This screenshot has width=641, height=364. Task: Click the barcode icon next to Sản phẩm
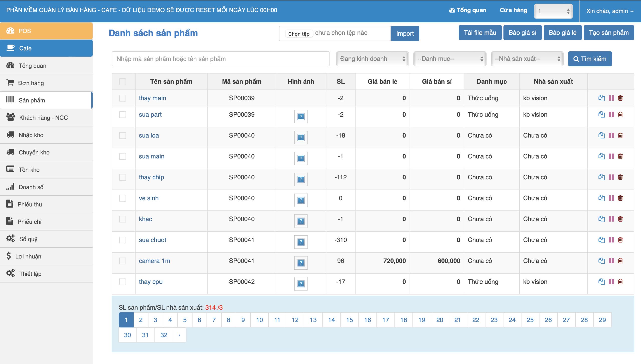10,100
